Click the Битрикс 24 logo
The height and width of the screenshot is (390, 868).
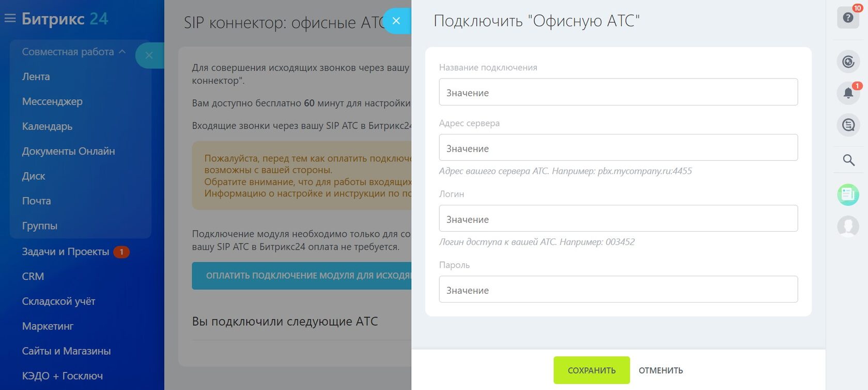[65, 19]
